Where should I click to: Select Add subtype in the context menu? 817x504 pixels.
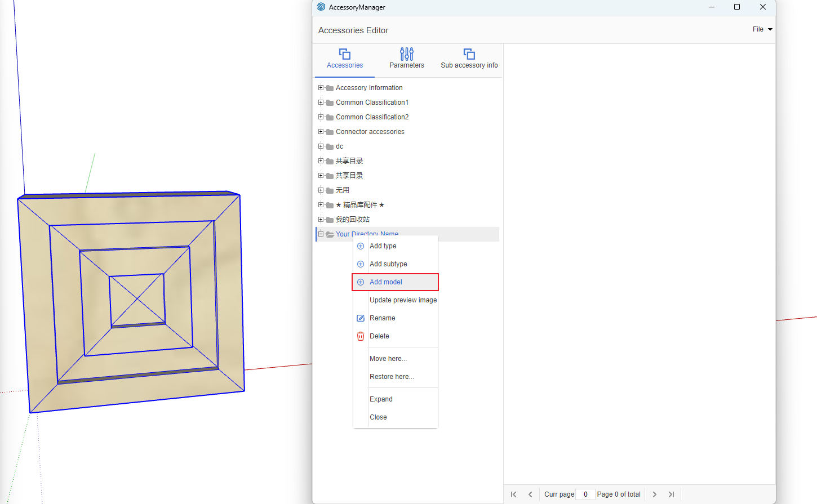[388, 264]
